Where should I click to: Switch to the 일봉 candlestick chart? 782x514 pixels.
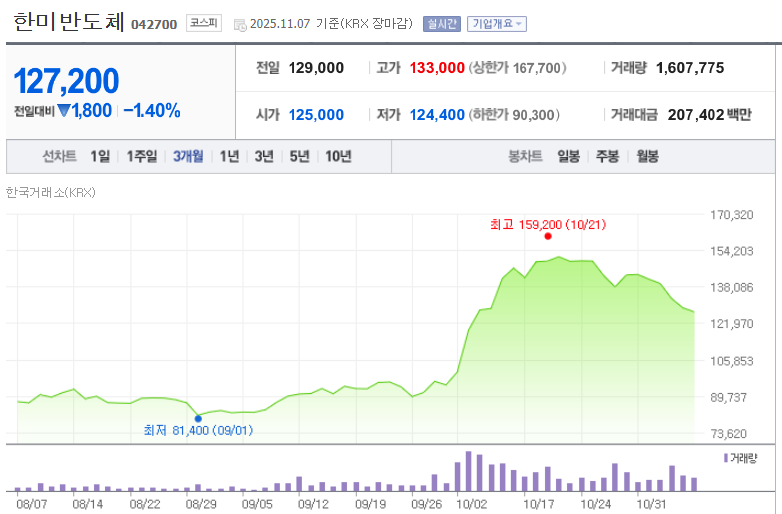pyautogui.click(x=569, y=157)
